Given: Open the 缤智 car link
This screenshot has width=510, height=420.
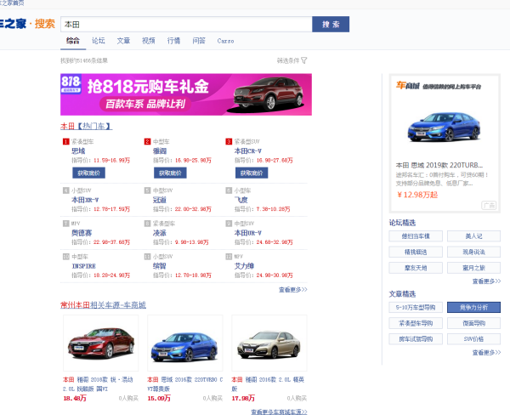Looking at the screenshot, I should coord(160,266).
